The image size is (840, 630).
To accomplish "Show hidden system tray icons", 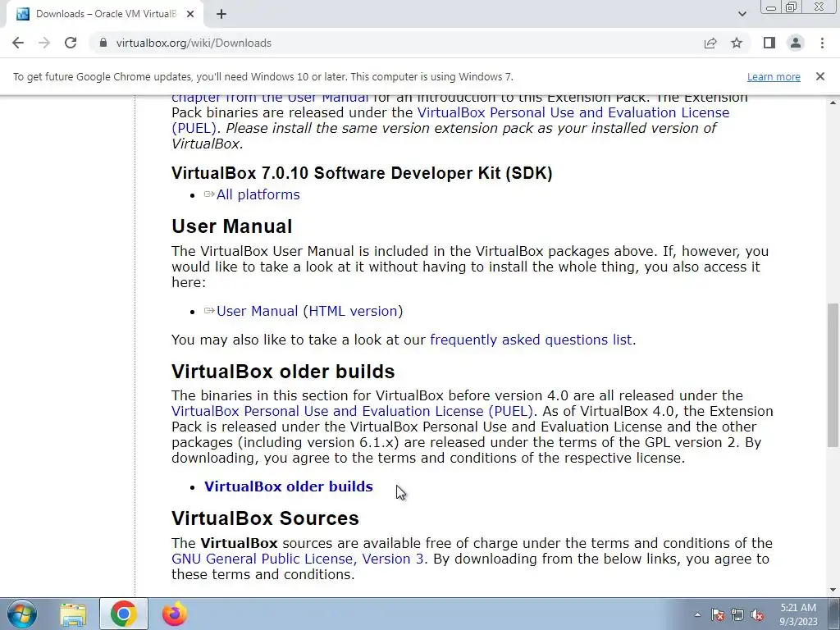I will tap(697, 614).
